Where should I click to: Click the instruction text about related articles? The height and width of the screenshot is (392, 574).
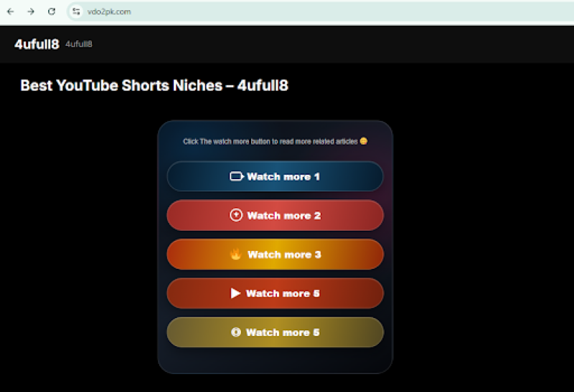point(270,141)
